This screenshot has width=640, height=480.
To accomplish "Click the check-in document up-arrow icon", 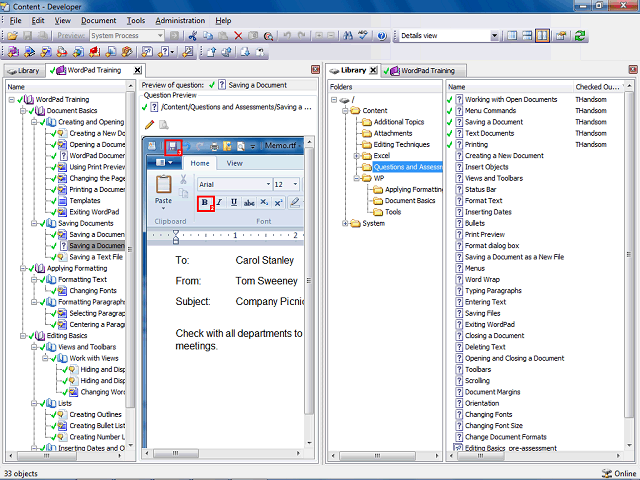I will pyautogui.click(x=211, y=52).
